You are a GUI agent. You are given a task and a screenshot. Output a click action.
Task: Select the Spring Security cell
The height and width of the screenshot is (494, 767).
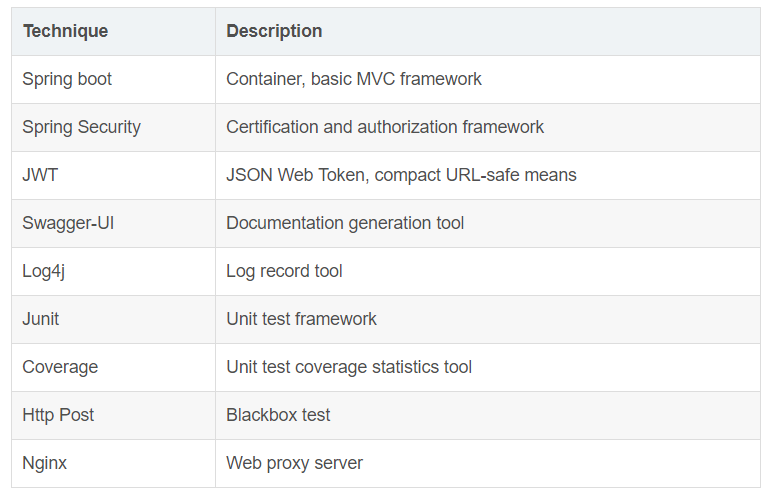(x=113, y=127)
